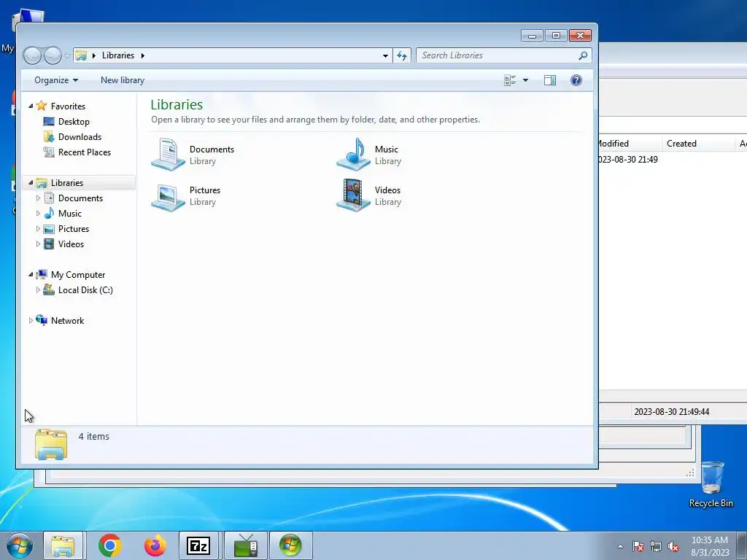
Task: Click the folder icon in details pane
Action: pyautogui.click(x=51, y=445)
